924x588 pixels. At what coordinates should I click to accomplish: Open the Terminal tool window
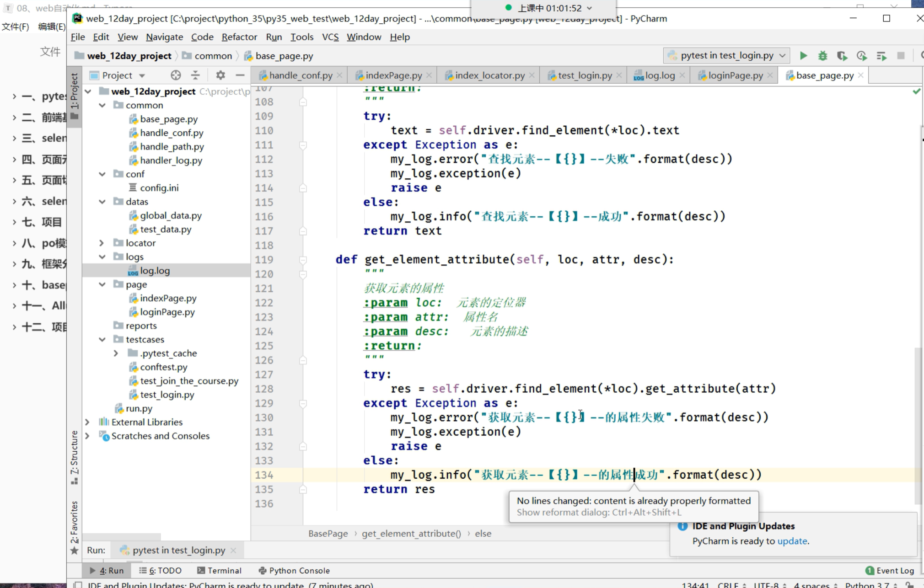(x=219, y=570)
